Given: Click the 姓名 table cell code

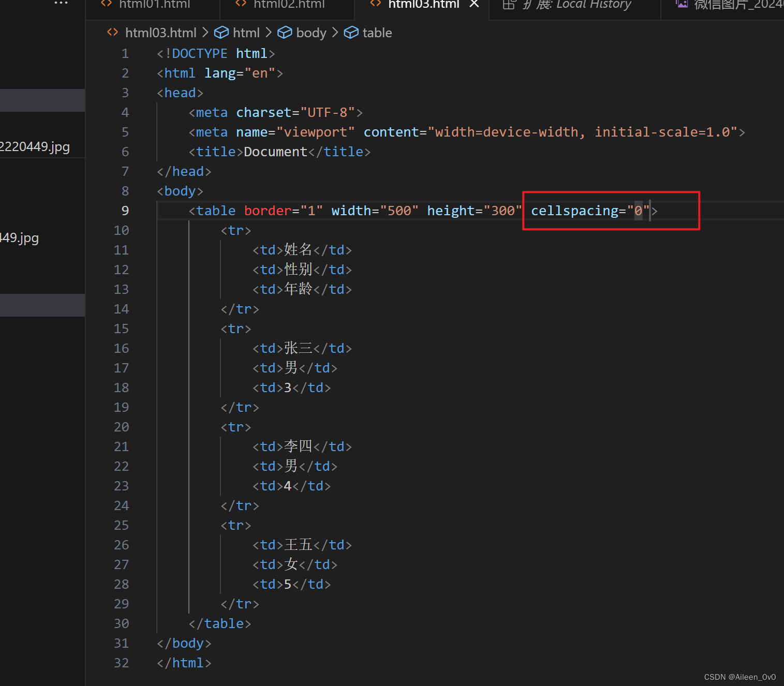Looking at the screenshot, I should pyautogui.click(x=302, y=250).
